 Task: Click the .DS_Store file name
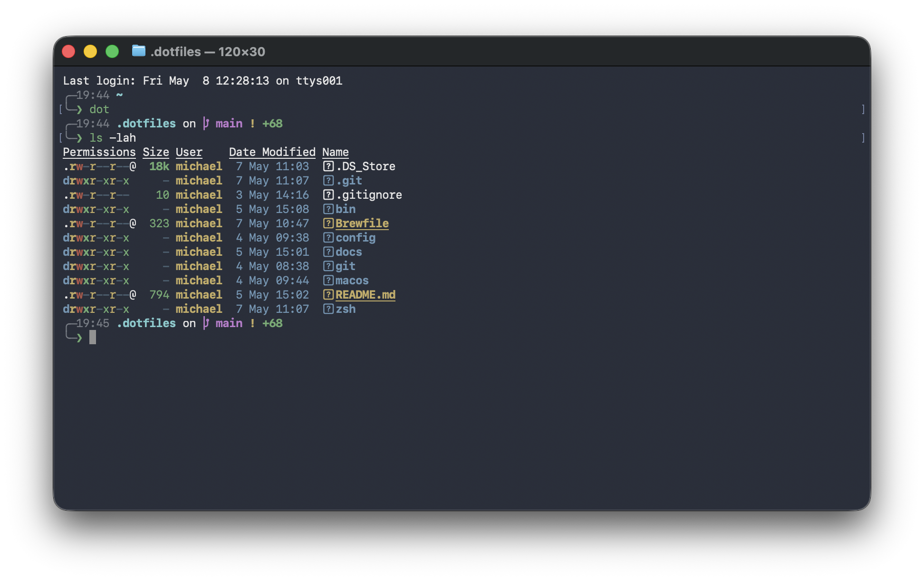coord(366,166)
